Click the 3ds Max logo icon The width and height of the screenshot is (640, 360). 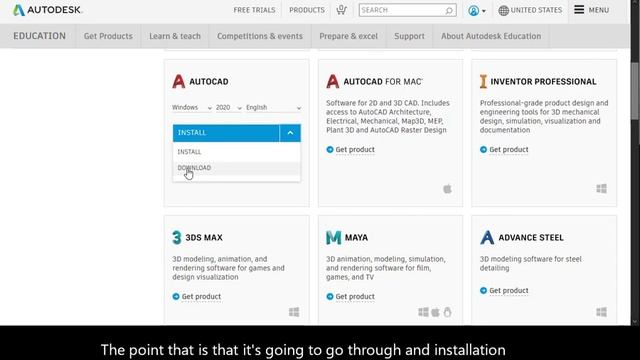click(x=176, y=238)
